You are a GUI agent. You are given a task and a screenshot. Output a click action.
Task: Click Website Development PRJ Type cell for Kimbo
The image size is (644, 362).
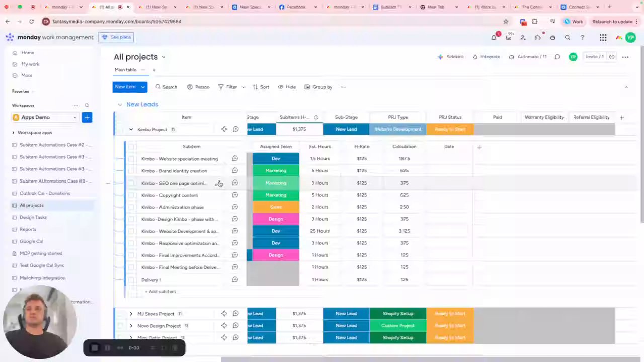(398, 129)
